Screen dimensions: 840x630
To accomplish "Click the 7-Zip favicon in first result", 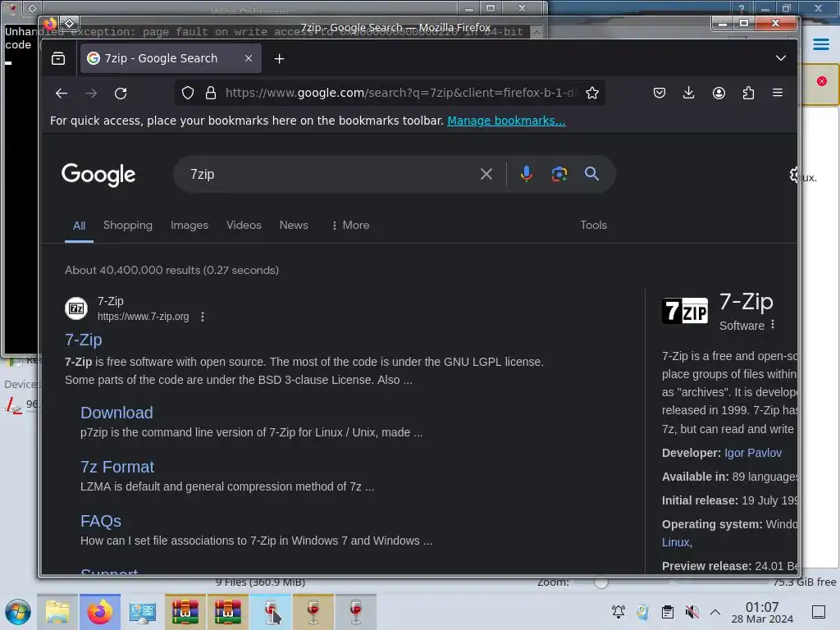I will click(76, 308).
